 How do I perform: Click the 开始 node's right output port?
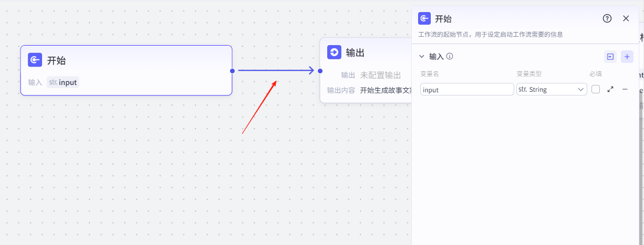pos(232,70)
